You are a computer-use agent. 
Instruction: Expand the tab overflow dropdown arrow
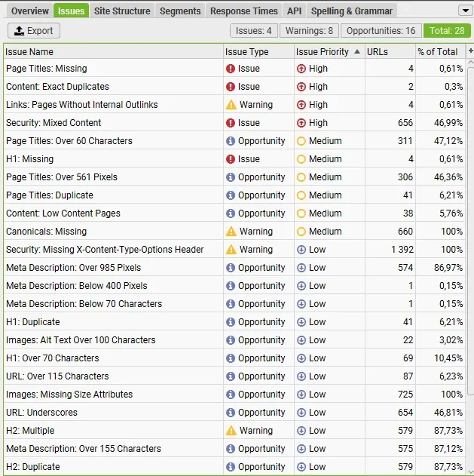(x=466, y=11)
